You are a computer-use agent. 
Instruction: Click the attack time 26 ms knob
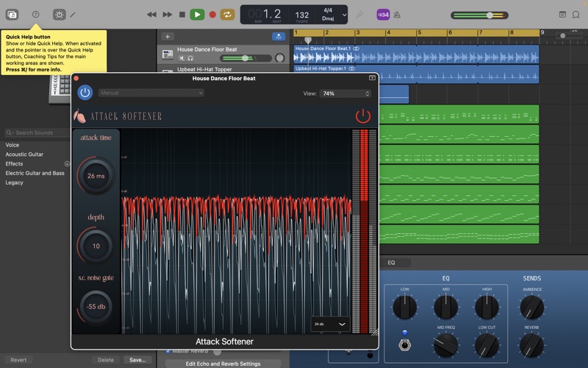click(96, 176)
